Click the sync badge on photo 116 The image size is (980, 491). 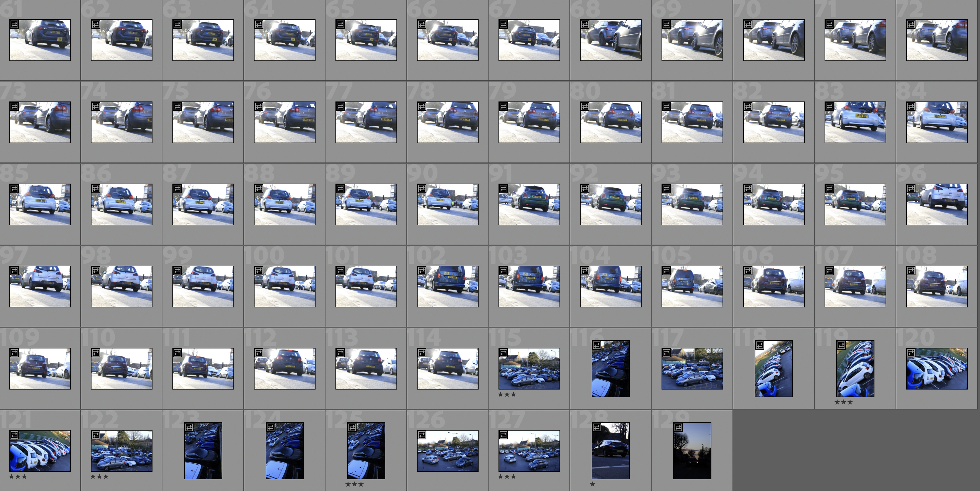(596, 345)
